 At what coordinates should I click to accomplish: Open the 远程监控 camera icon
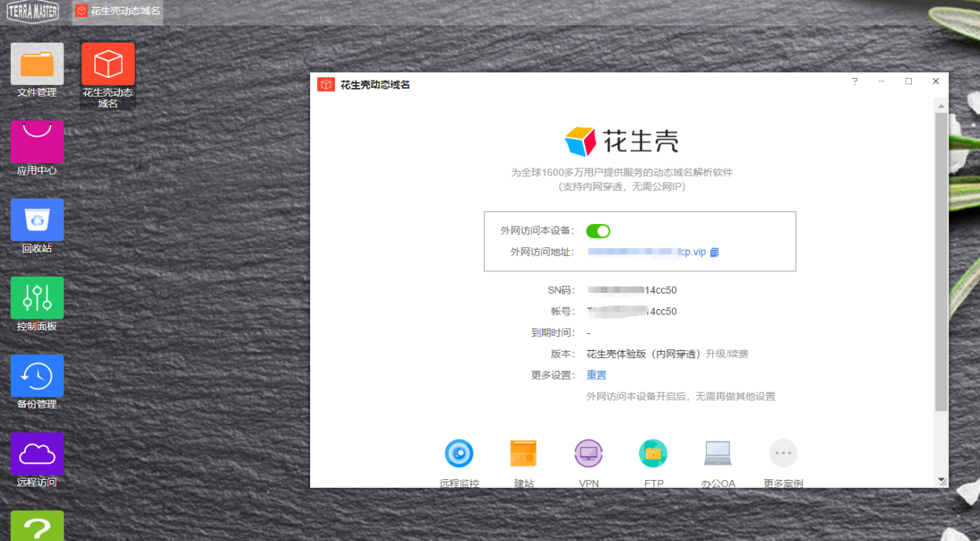click(459, 454)
